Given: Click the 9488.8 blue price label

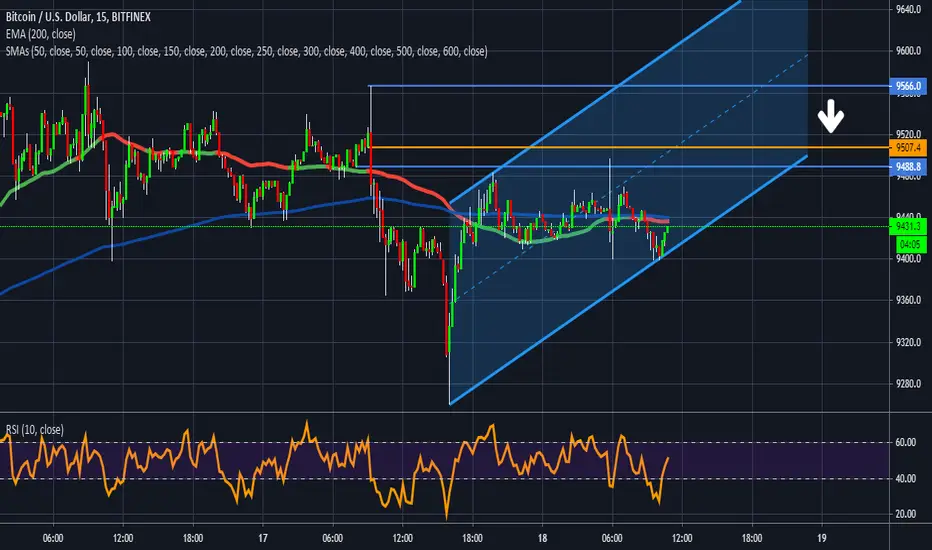Looking at the screenshot, I should [x=908, y=167].
